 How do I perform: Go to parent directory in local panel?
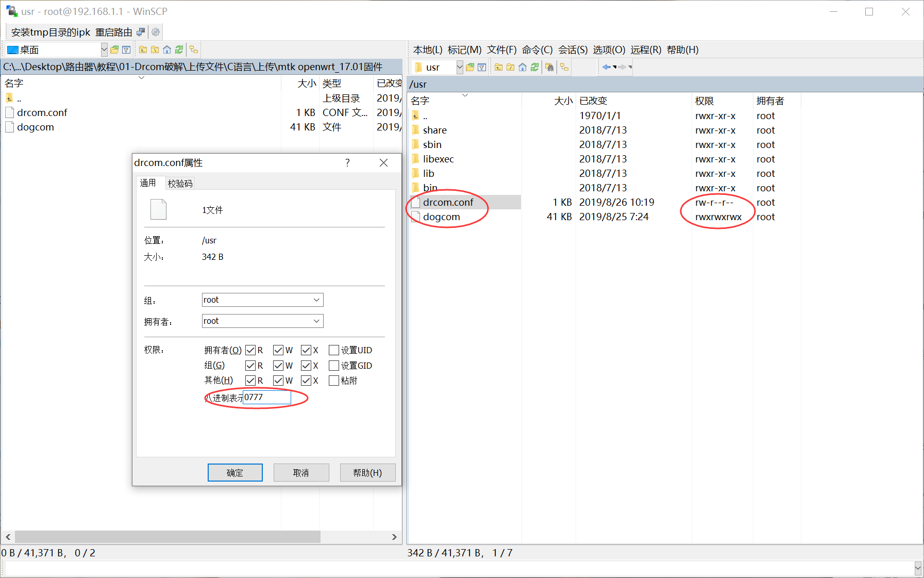pyautogui.click(x=143, y=49)
